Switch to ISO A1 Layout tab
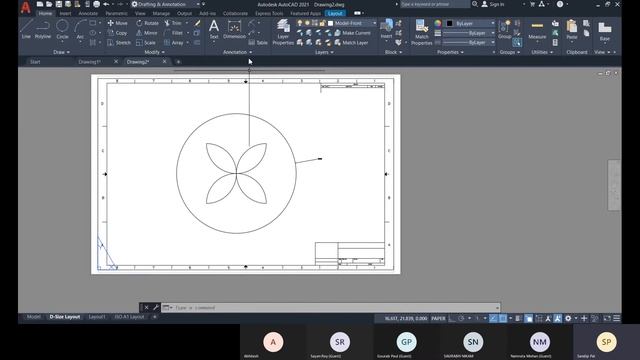 pyautogui.click(x=129, y=317)
